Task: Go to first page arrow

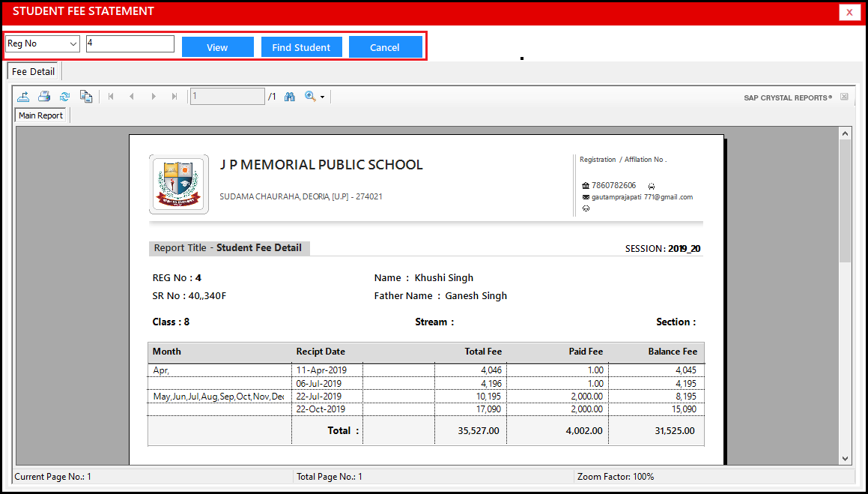Action: coord(111,97)
